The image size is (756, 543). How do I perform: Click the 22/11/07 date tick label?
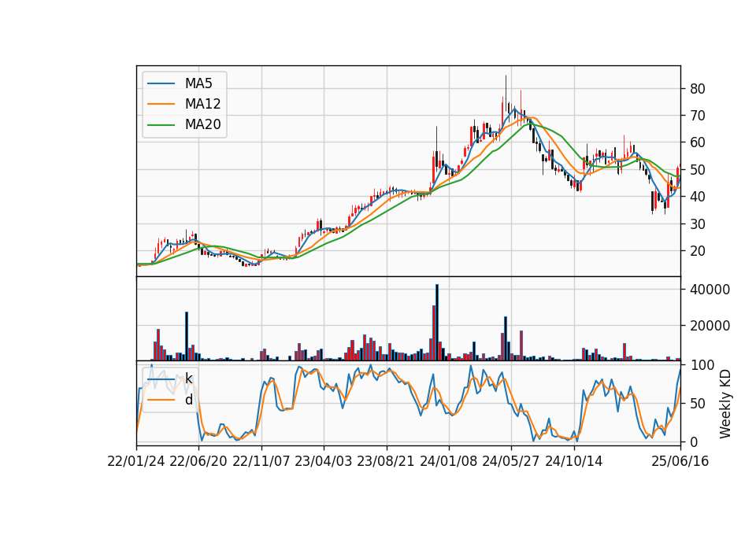pos(261,462)
